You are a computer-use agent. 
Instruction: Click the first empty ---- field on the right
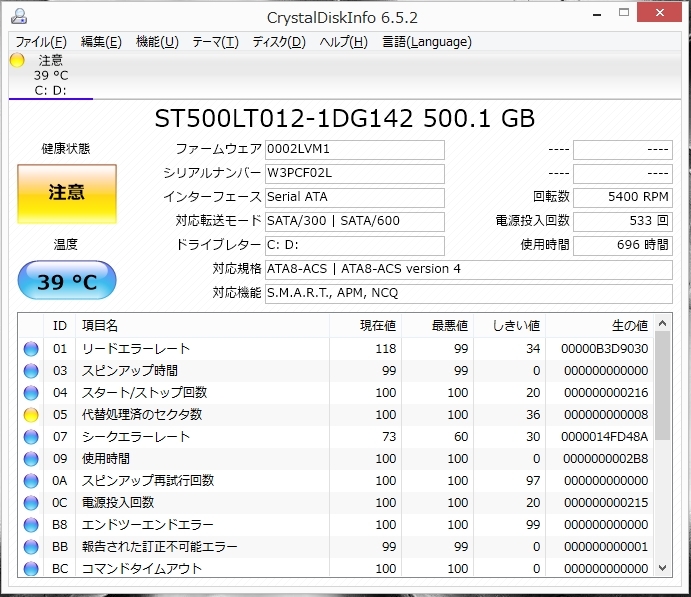(623, 149)
